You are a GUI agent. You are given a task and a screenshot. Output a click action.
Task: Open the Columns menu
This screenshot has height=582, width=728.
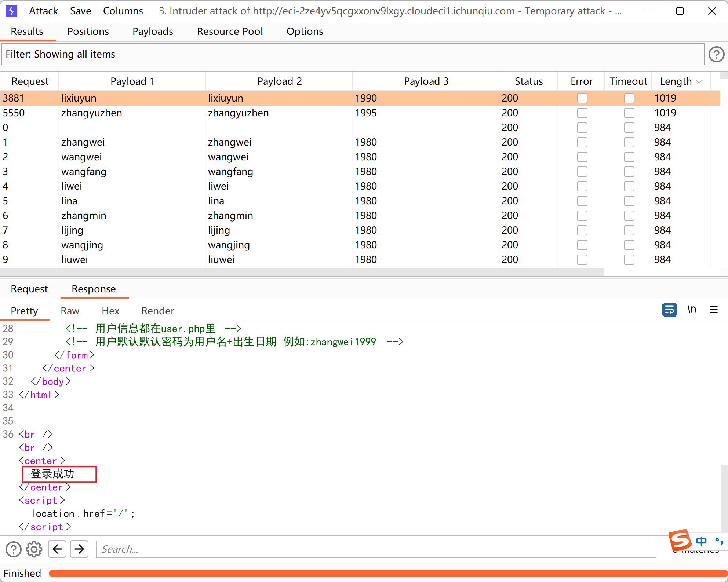(123, 11)
